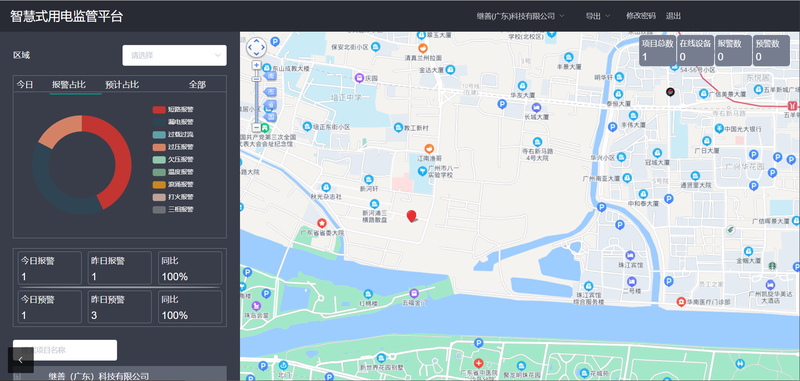The width and height of the screenshot is (800, 381).
Task: Toggle the 欠压报警 series in the chart legend
Action: (x=173, y=159)
